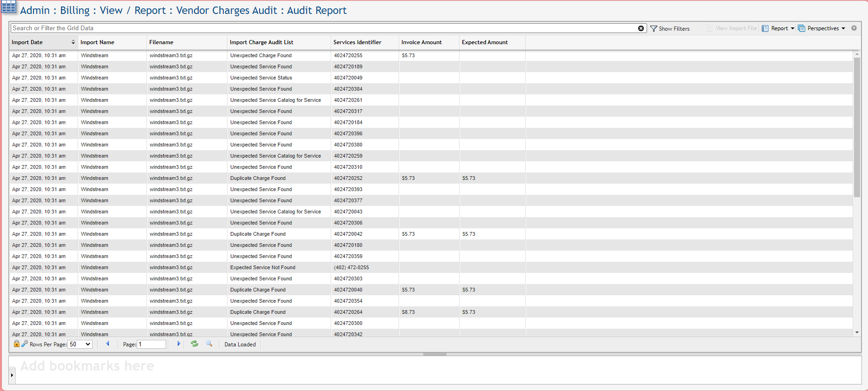Click services identifier 4024720317
Screen dimensions: 868x391
coord(348,111)
